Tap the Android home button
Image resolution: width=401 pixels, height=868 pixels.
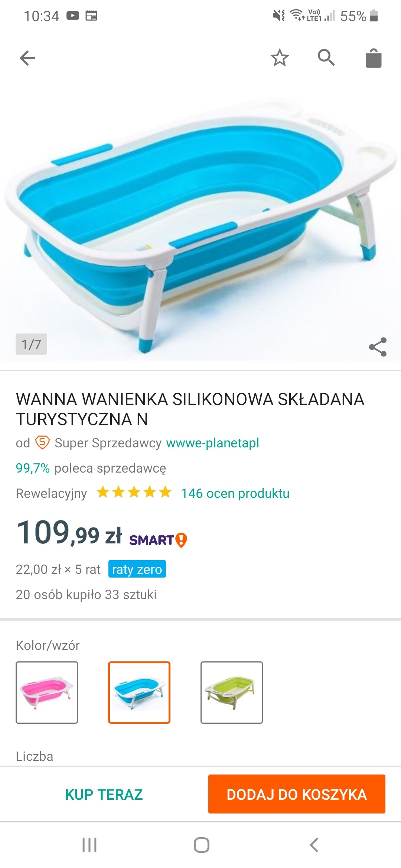point(201,845)
